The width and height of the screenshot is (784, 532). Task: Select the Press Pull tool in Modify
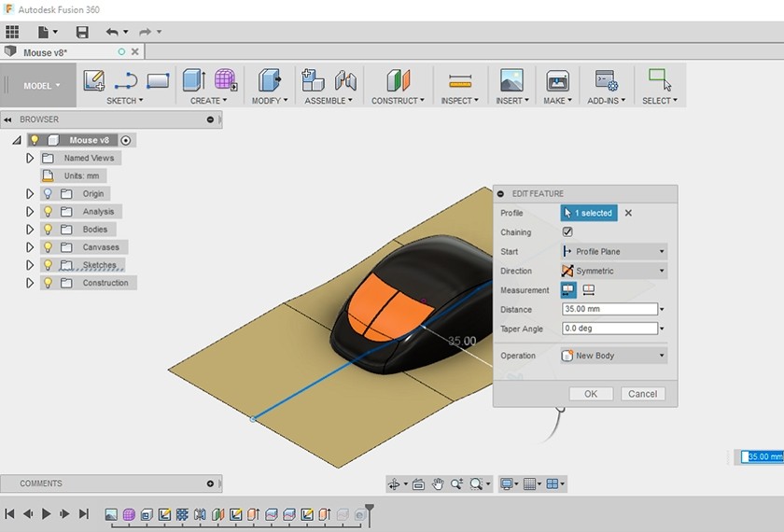pyautogui.click(x=269, y=80)
